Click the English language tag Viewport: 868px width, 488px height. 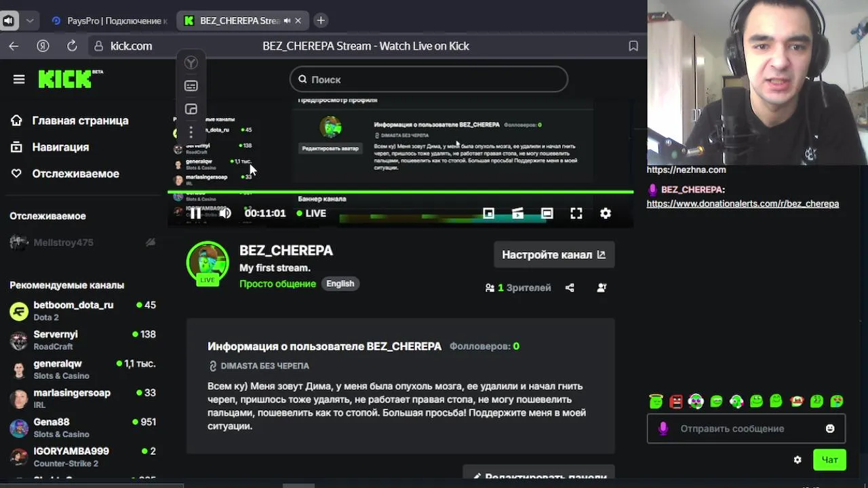click(x=340, y=284)
